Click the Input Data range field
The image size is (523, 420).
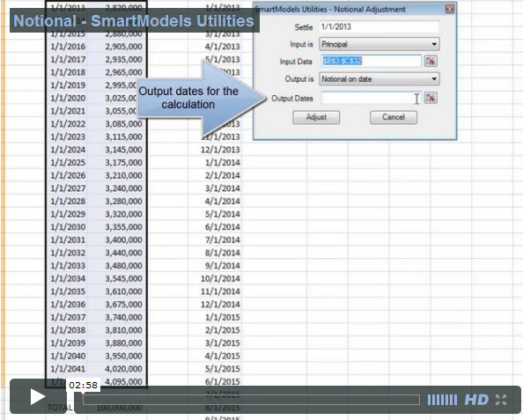pyautogui.click(x=371, y=61)
